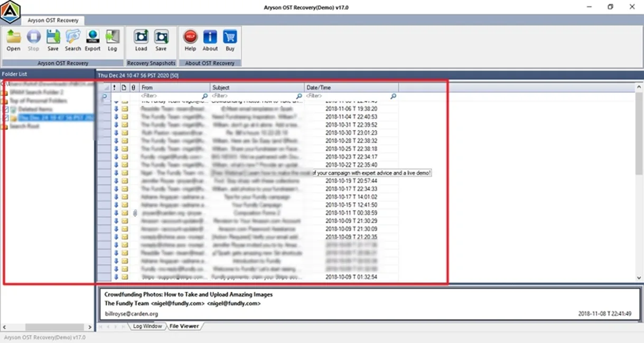The height and width of the screenshot is (343, 644).
Task: Select the email dated 2018-10-22 T 22:35:40
Action: [256, 165]
